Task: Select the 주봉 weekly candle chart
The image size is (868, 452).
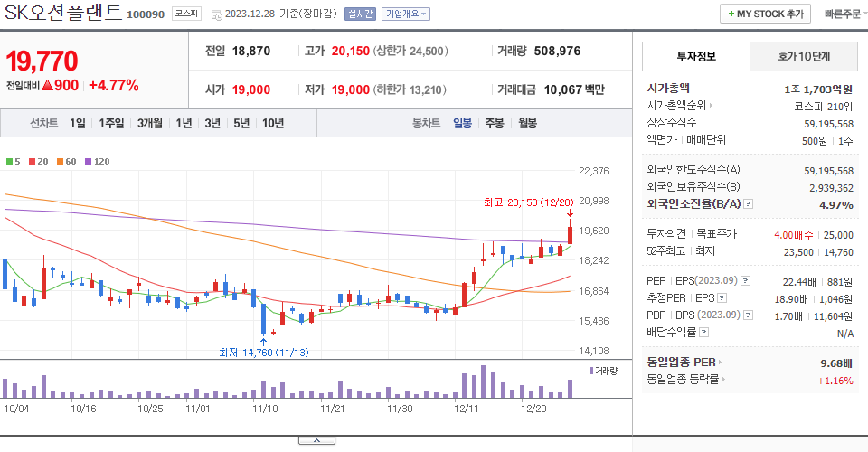Action: 495,123
